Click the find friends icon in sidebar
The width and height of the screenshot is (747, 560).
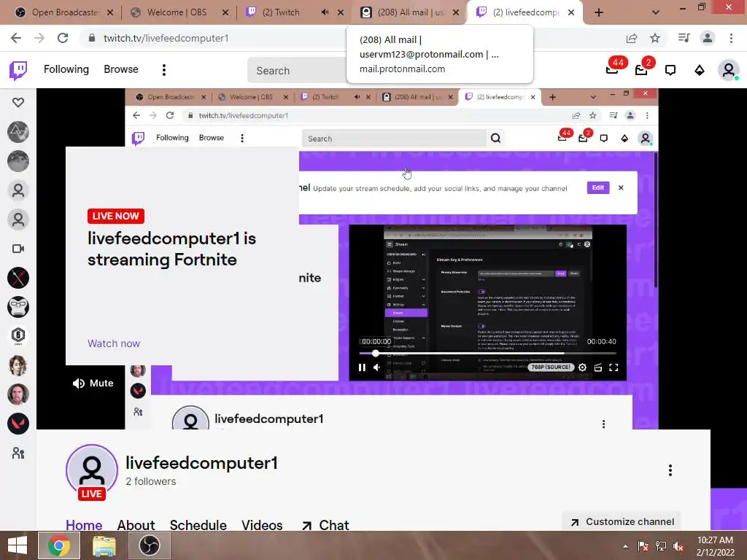[x=18, y=453]
